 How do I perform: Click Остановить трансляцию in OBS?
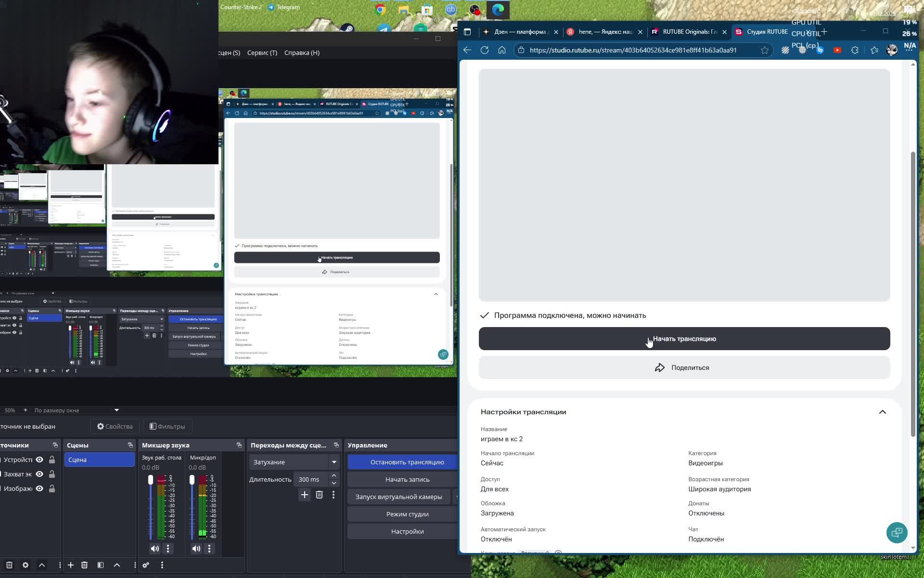407,462
